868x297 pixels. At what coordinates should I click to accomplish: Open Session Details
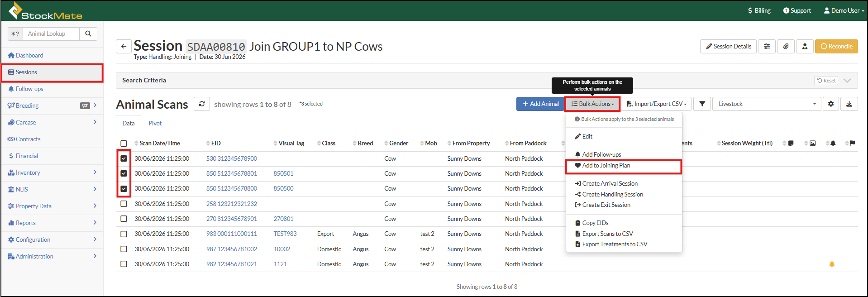click(x=728, y=46)
